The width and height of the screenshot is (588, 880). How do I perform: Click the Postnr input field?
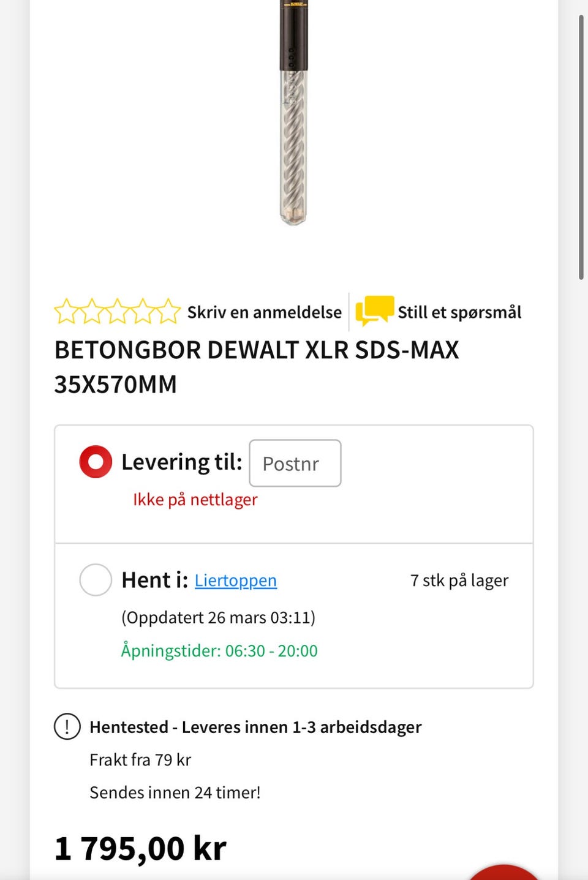(295, 464)
